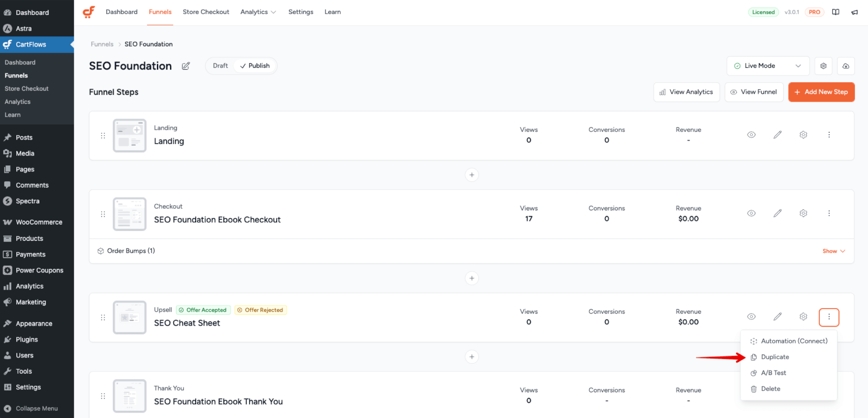This screenshot has width=868, height=418.
Task: Open the SEO Foundation Ebook Thank You step
Action: click(x=218, y=402)
